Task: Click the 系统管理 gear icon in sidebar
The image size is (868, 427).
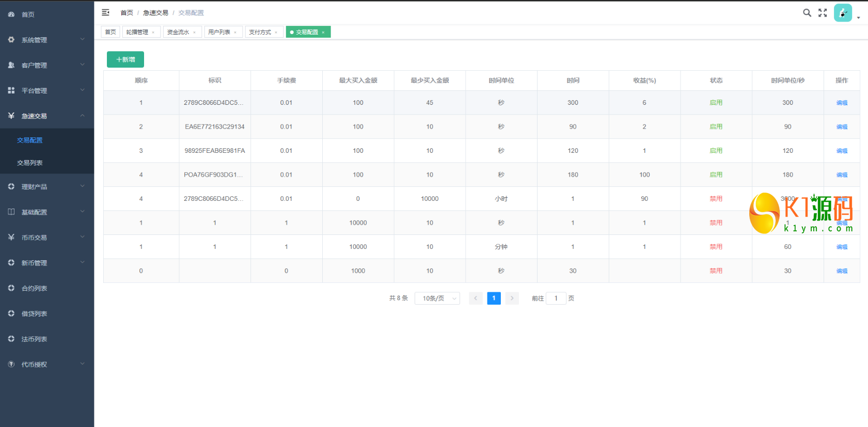Action: click(11, 40)
